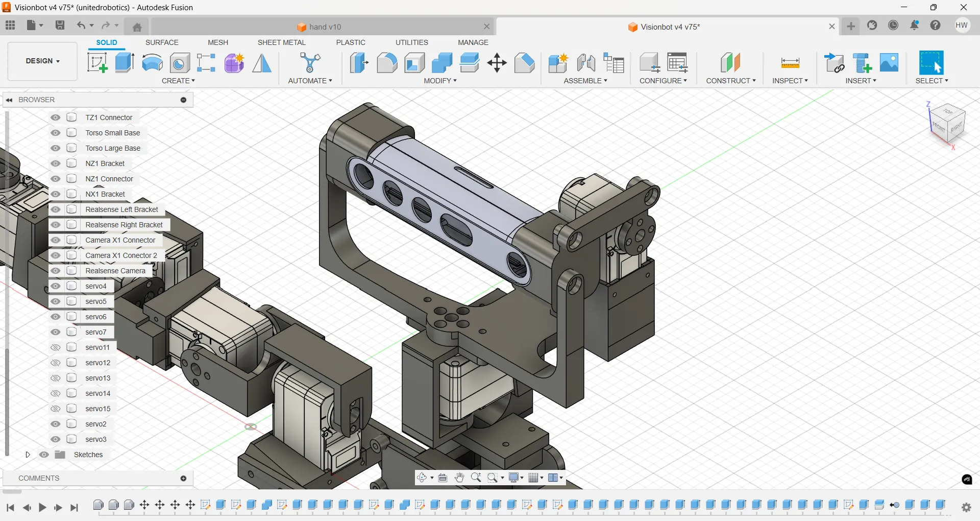The width and height of the screenshot is (980, 521).
Task: Click the Save icon in the top toolbar
Action: click(60, 26)
